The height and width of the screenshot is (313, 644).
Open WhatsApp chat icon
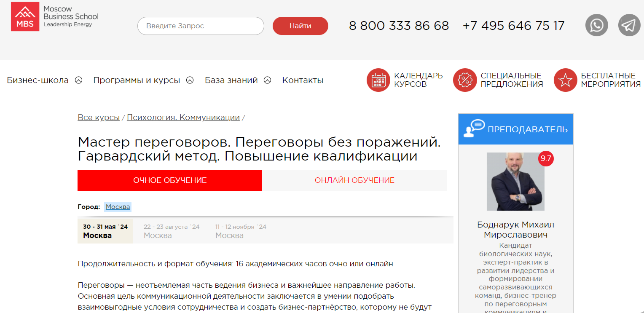click(596, 25)
